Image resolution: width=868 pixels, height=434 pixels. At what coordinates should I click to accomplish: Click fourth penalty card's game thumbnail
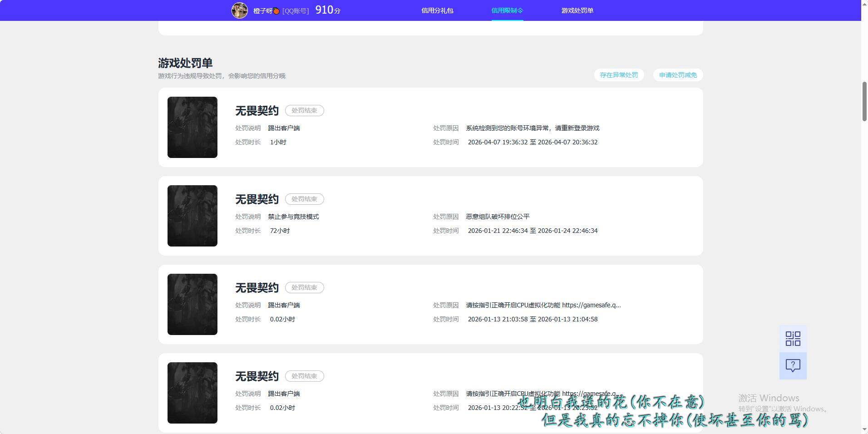tap(192, 393)
